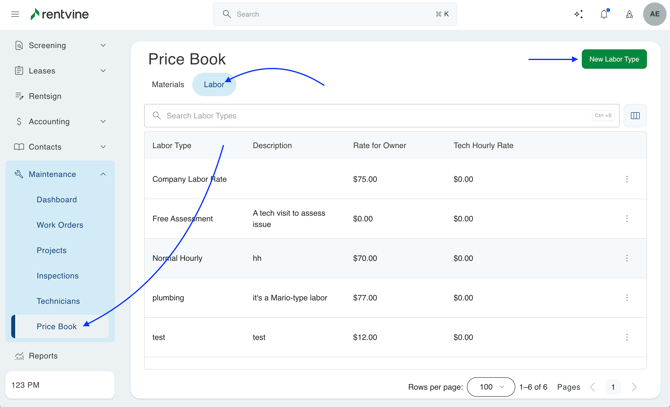The image size is (670, 407).
Task: Go to the next page arrow
Action: coord(634,387)
